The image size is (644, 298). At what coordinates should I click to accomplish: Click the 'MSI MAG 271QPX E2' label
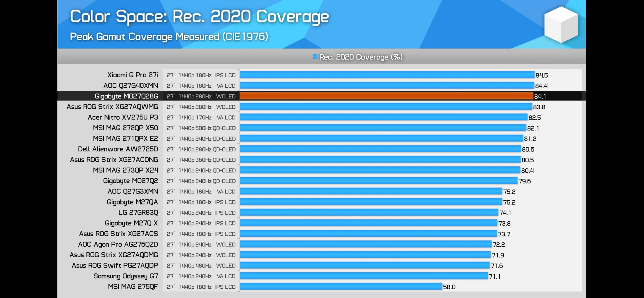click(125, 138)
